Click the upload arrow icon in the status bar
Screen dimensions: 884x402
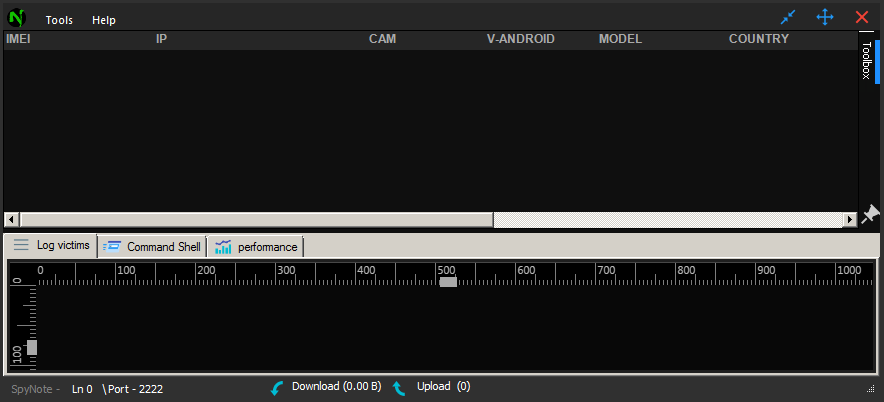tap(399, 387)
